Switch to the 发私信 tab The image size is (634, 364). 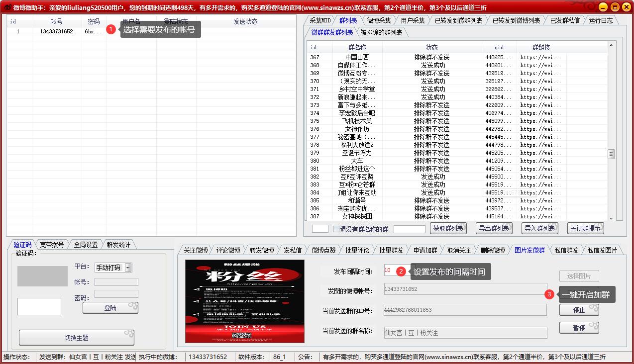(292, 250)
